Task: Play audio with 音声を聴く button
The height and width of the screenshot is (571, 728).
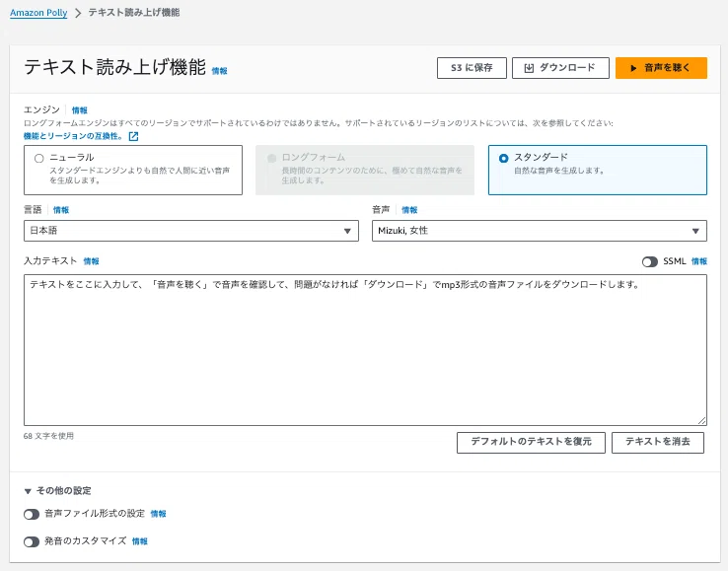Action: (661, 68)
